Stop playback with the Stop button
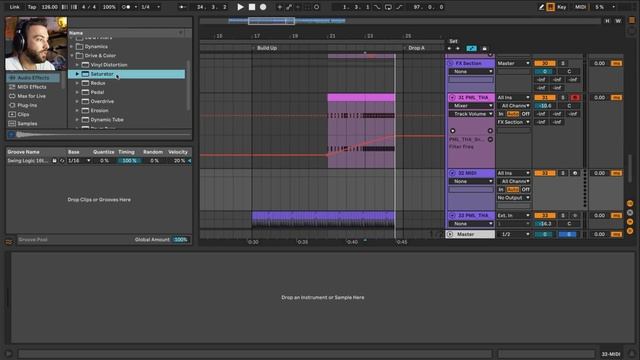 click(252, 7)
